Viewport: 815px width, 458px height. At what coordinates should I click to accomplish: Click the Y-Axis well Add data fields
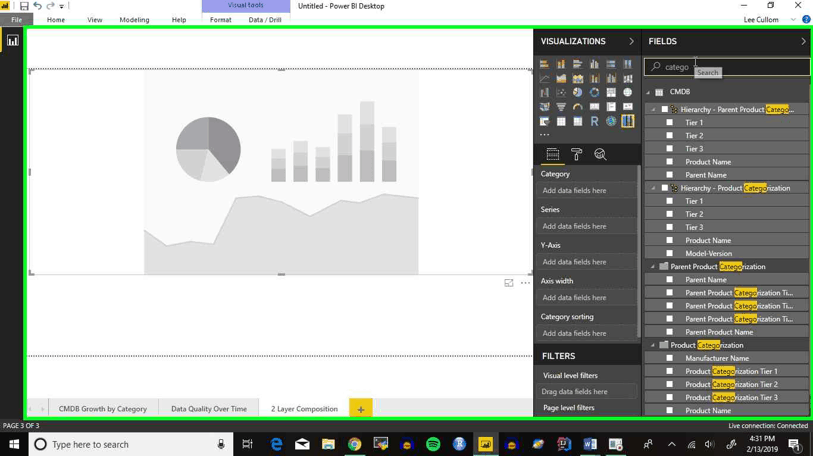click(586, 263)
